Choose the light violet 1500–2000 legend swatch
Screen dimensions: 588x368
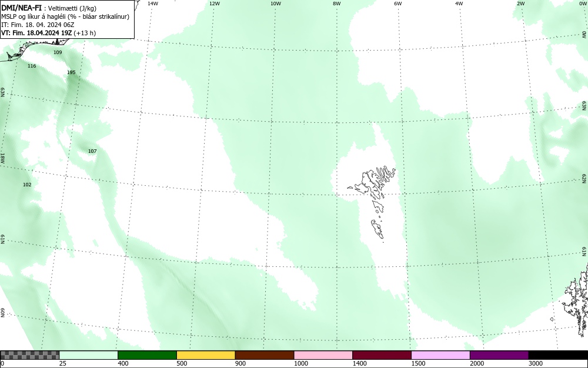click(x=440, y=355)
